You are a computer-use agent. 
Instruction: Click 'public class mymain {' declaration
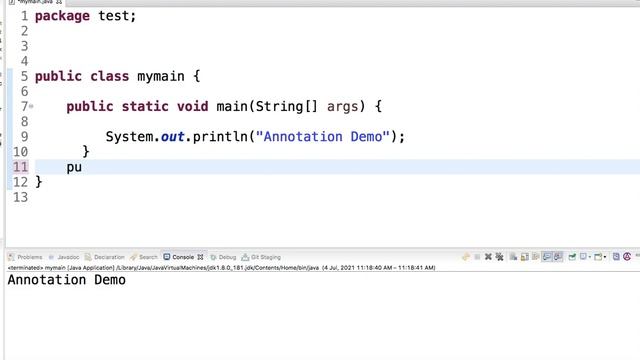pyautogui.click(x=118, y=76)
